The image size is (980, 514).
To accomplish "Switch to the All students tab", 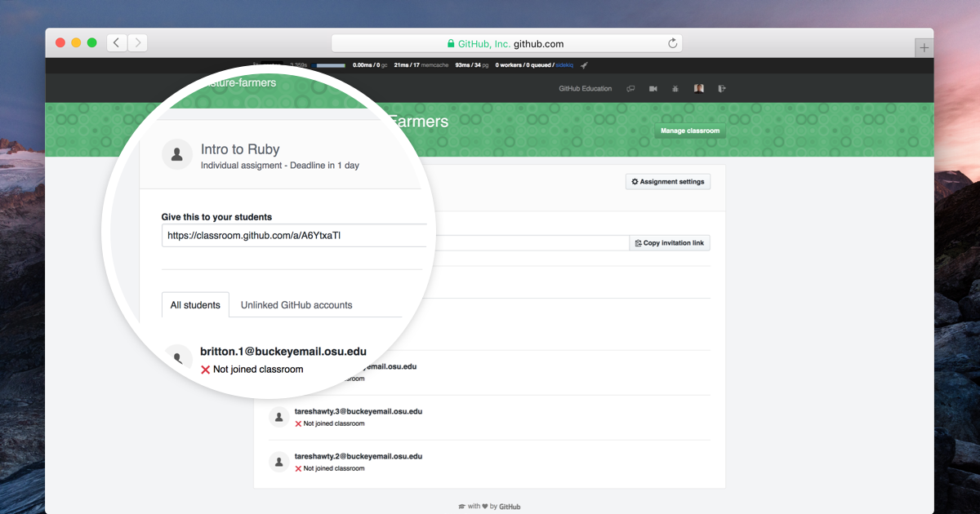I will pyautogui.click(x=195, y=305).
